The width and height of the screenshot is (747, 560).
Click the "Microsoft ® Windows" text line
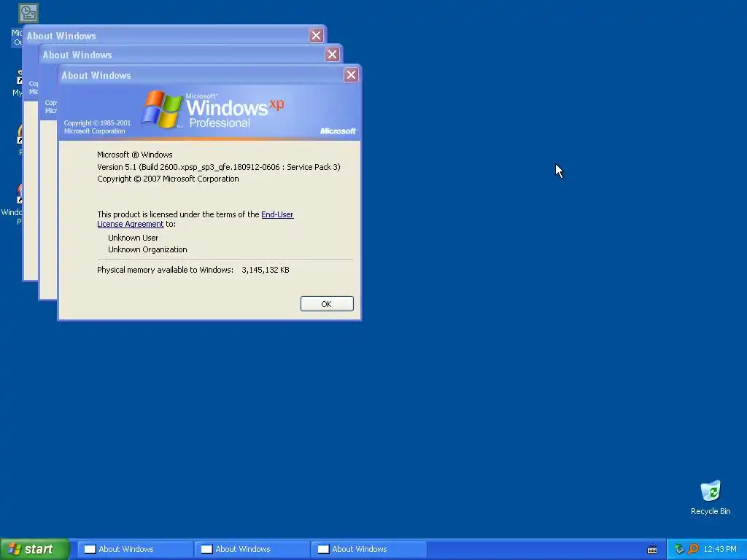pos(135,155)
